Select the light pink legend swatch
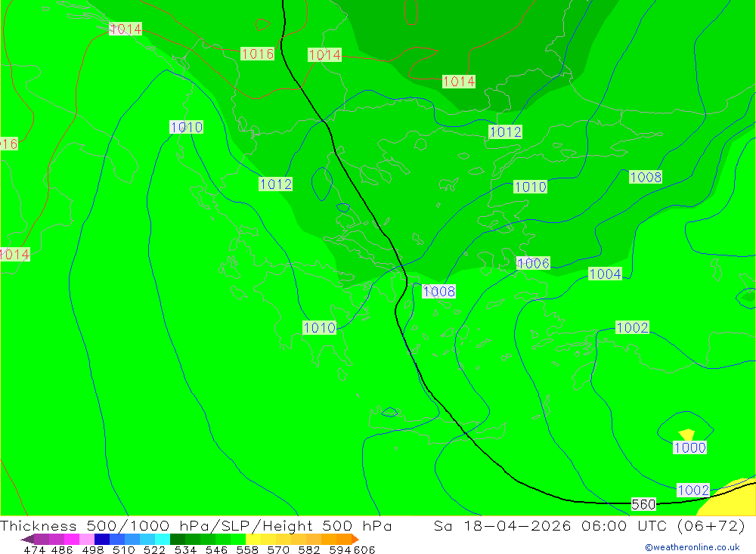Image resolution: width=756 pixels, height=554 pixels. click(87, 539)
